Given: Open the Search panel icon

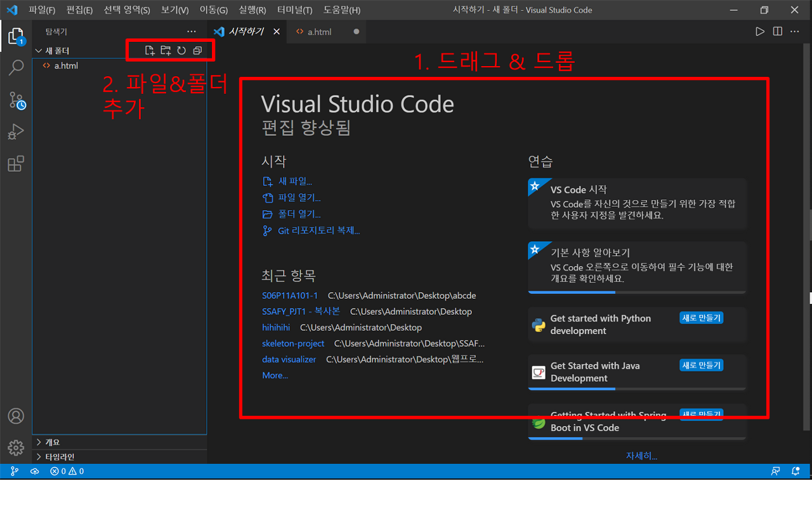Looking at the screenshot, I should coord(16,67).
